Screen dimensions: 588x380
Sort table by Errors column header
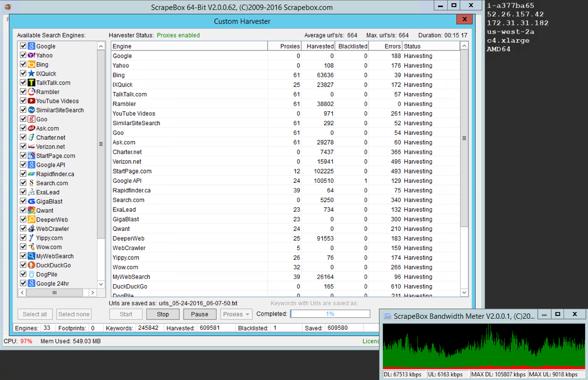[385, 46]
